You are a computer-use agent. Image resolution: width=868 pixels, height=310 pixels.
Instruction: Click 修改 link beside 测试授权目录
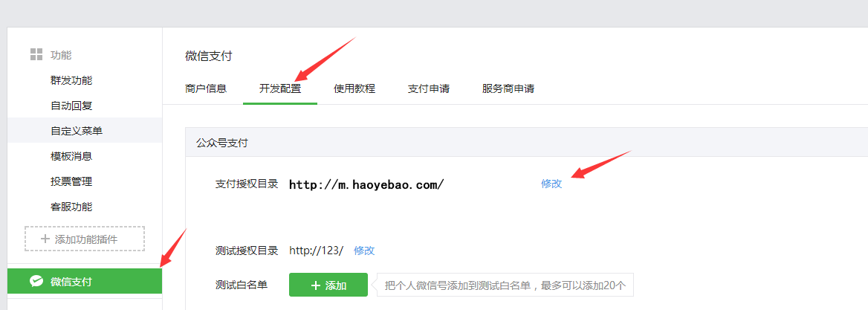point(364,251)
